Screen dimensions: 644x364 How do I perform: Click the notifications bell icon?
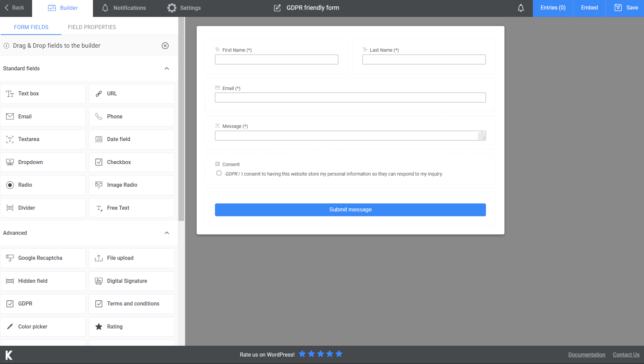tap(520, 8)
